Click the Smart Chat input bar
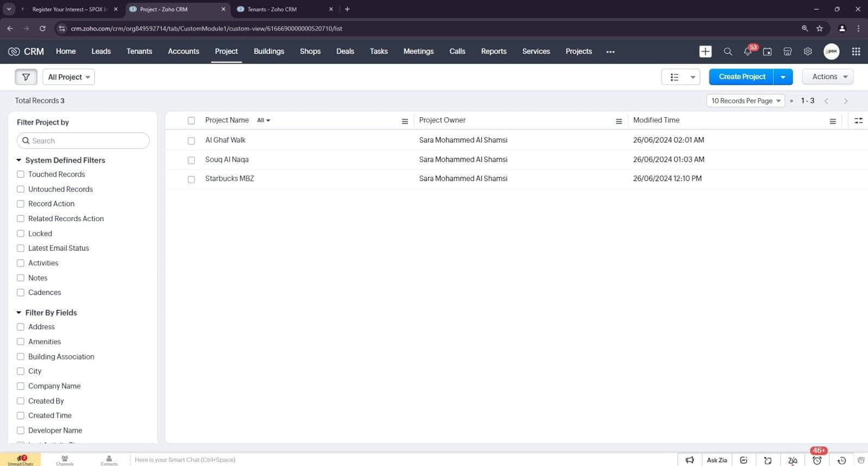 404,460
